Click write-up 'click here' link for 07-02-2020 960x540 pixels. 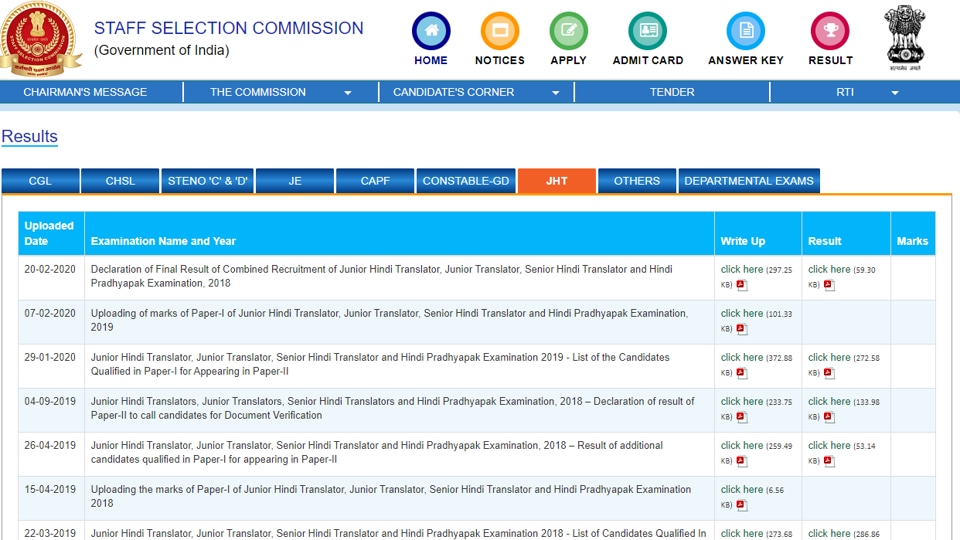tap(742, 313)
